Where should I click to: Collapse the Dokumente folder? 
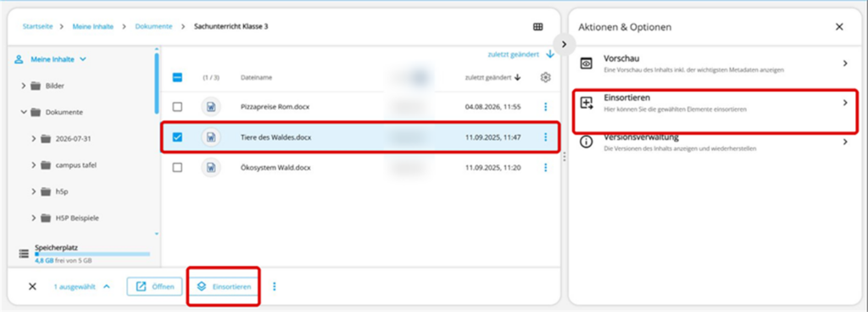tap(24, 112)
